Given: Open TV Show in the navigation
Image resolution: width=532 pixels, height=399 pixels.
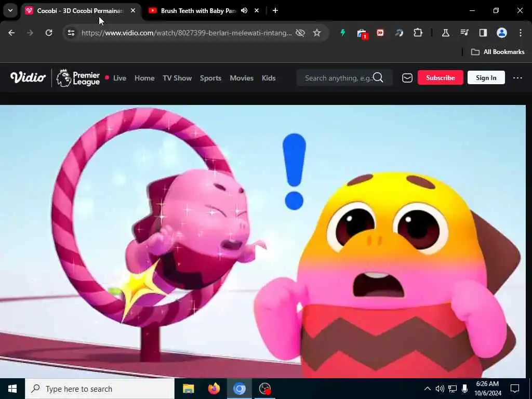Looking at the screenshot, I should tap(177, 78).
